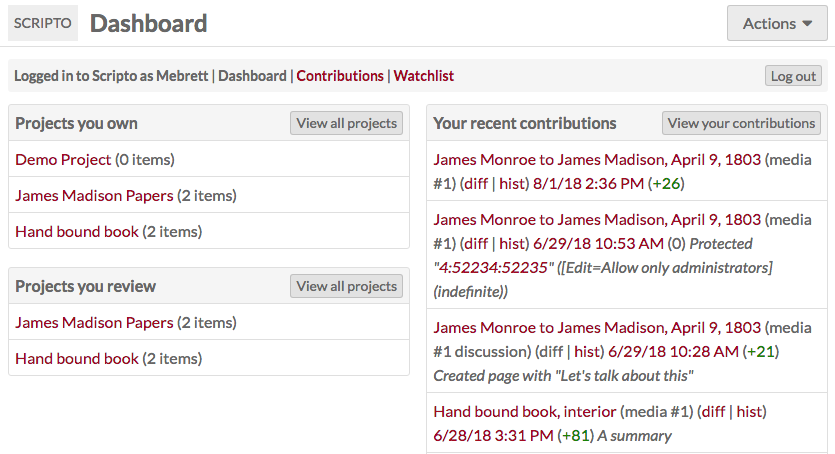Viewport: 835px width, 454px height.
Task: Open the 8/1/18 2:36 PM revision link
Action: pos(588,184)
